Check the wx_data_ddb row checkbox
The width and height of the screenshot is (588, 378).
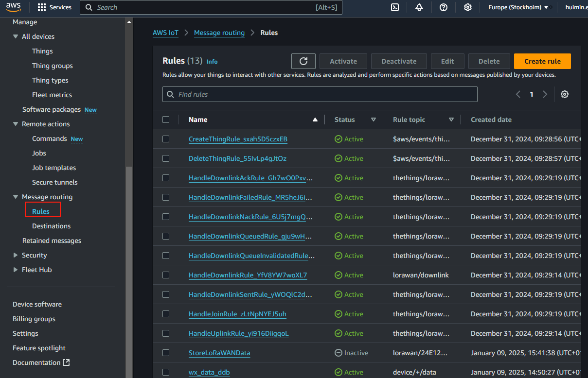166,372
